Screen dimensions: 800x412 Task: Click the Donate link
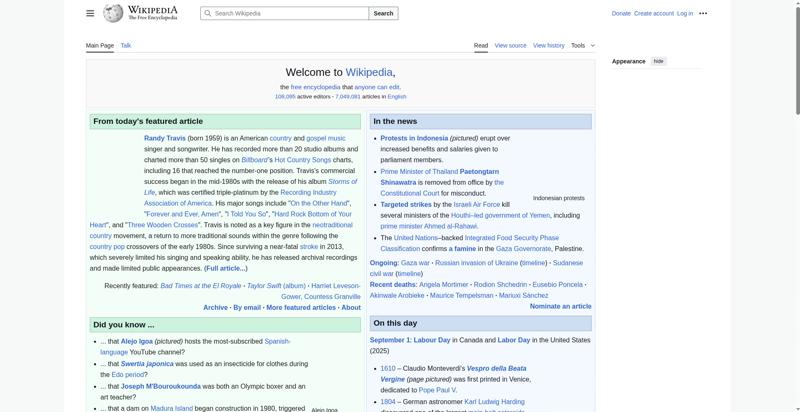pos(621,13)
